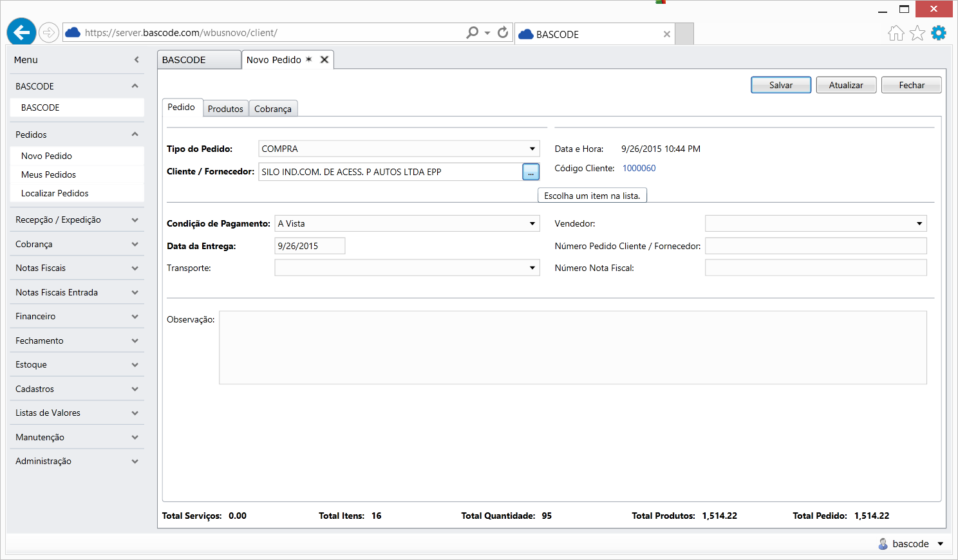This screenshot has width=958, height=560.
Task: Select the Novo Pedido application tab
Action: (x=287, y=59)
